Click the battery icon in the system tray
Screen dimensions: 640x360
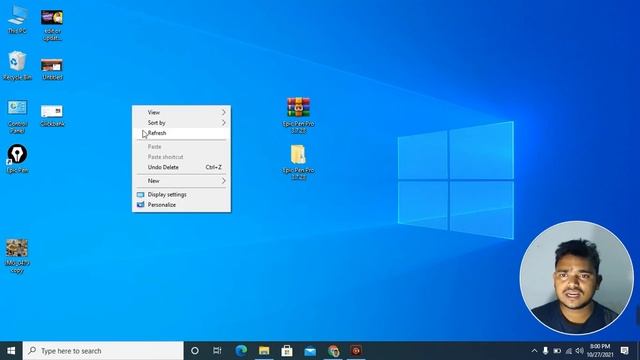click(x=557, y=351)
